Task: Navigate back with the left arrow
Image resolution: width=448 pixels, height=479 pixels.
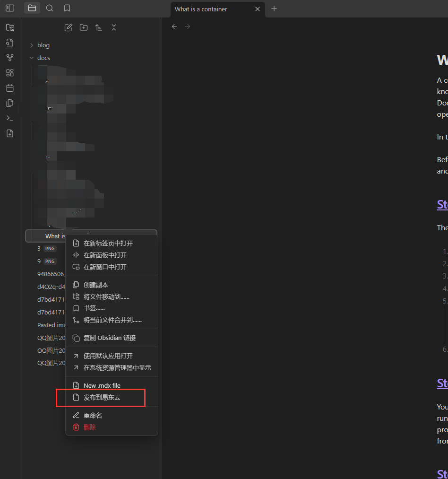Action: pos(174,26)
